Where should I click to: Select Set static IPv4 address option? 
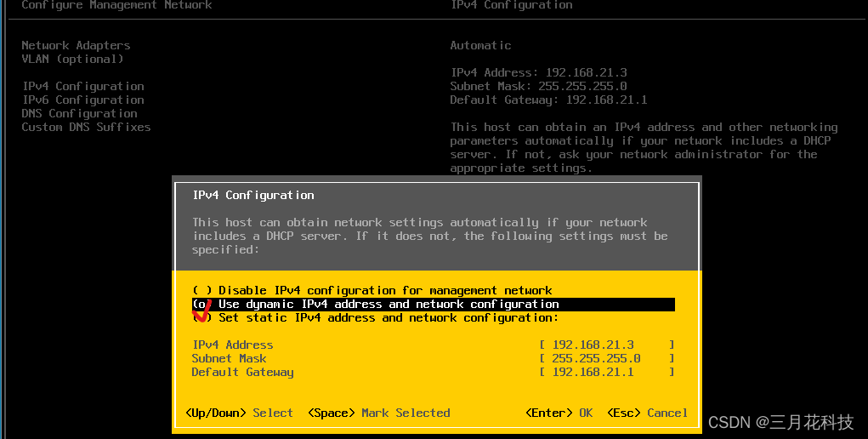point(375,317)
